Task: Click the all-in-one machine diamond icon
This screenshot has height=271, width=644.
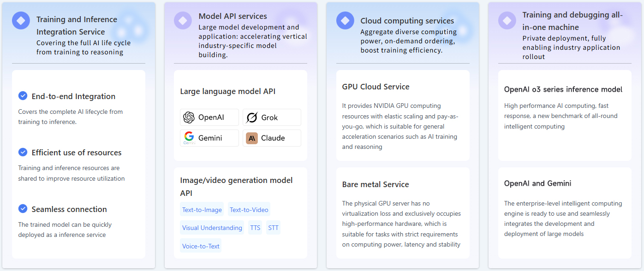Action: pos(507,21)
